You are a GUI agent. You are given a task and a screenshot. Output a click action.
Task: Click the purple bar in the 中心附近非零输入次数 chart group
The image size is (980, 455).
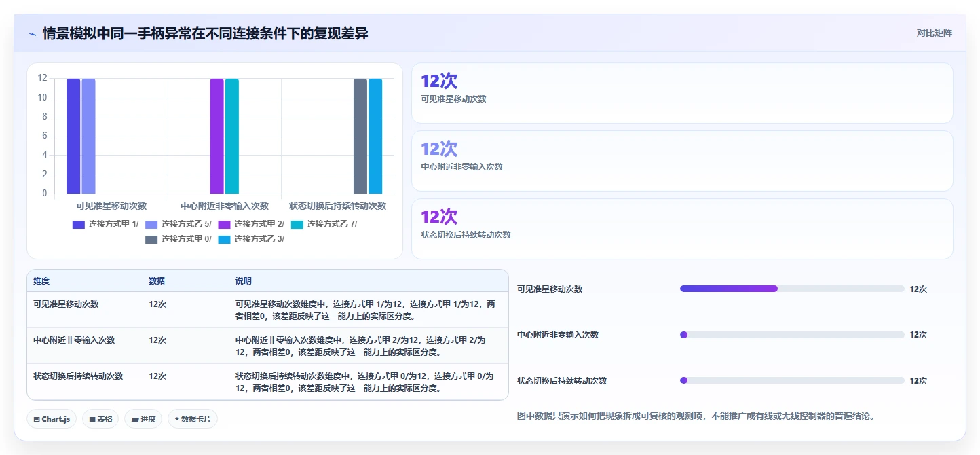(216, 136)
